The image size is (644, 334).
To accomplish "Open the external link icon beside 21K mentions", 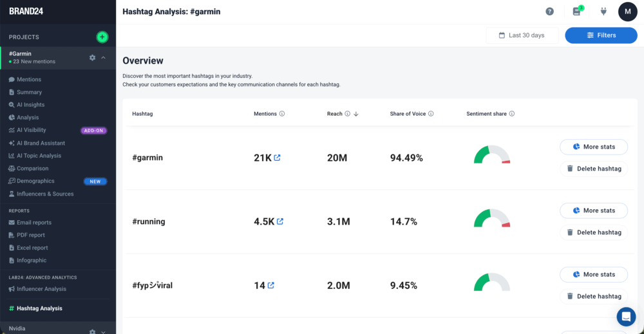I will tap(278, 158).
